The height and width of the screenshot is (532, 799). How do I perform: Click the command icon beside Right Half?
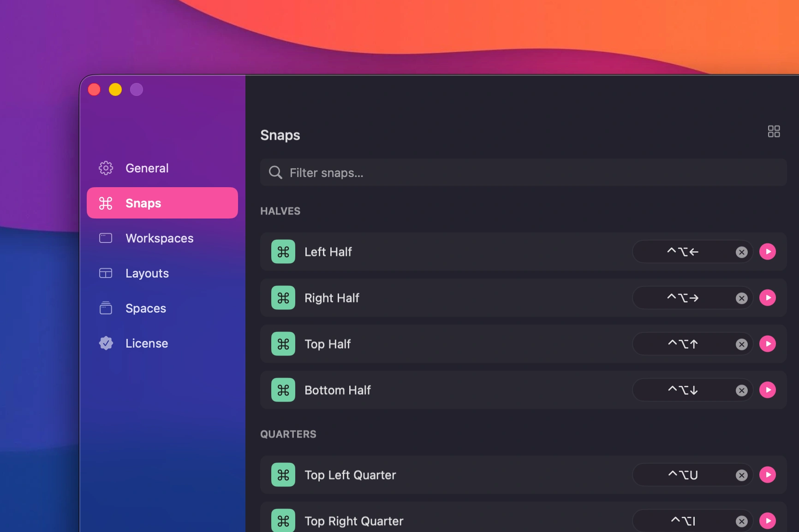(283, 298)
